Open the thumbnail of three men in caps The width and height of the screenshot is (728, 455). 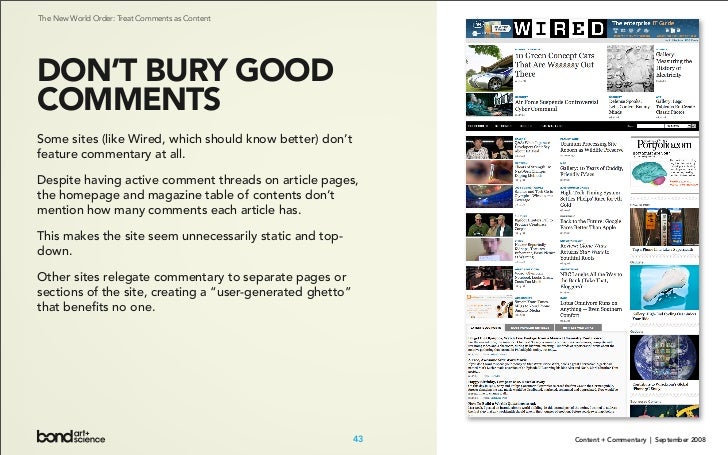click(x=489, y=225)
